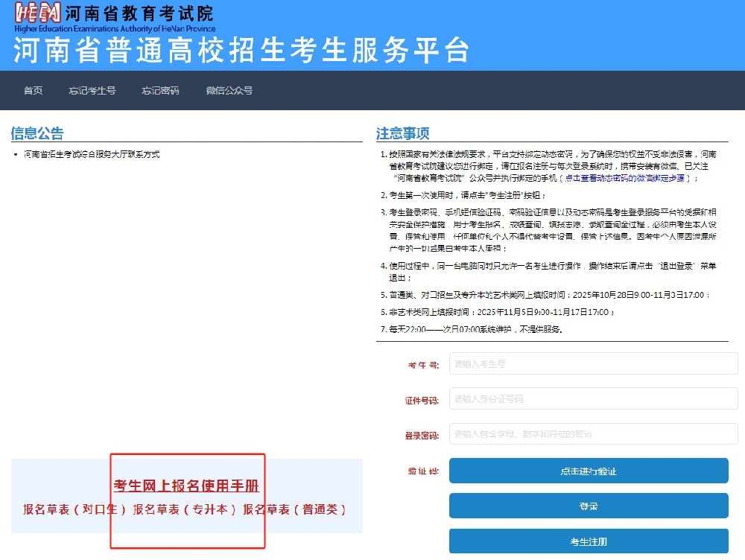Open 报名草表（普通类）link
Screen dimensions: 745x560
tap(295, 510)
